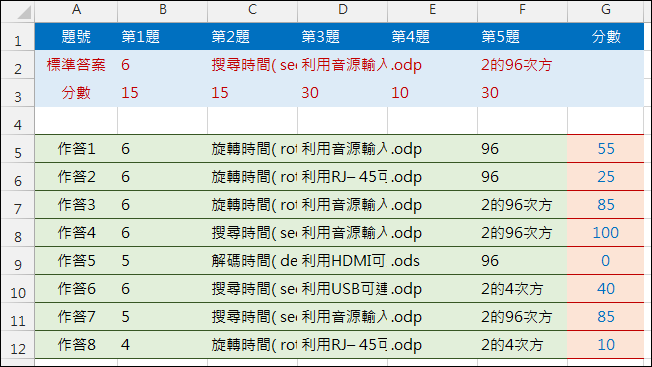Select row 12 header

[18, 345]
